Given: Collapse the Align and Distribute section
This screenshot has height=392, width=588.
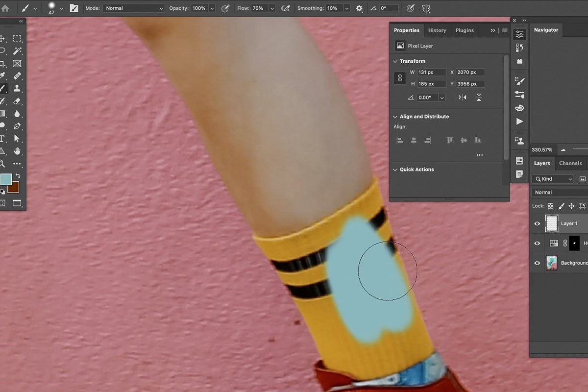Looking at the screenshot, I should point(395,117).
